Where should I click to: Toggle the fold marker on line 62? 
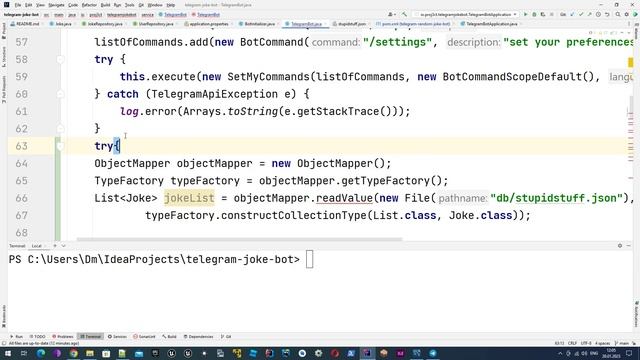[60, 129]
